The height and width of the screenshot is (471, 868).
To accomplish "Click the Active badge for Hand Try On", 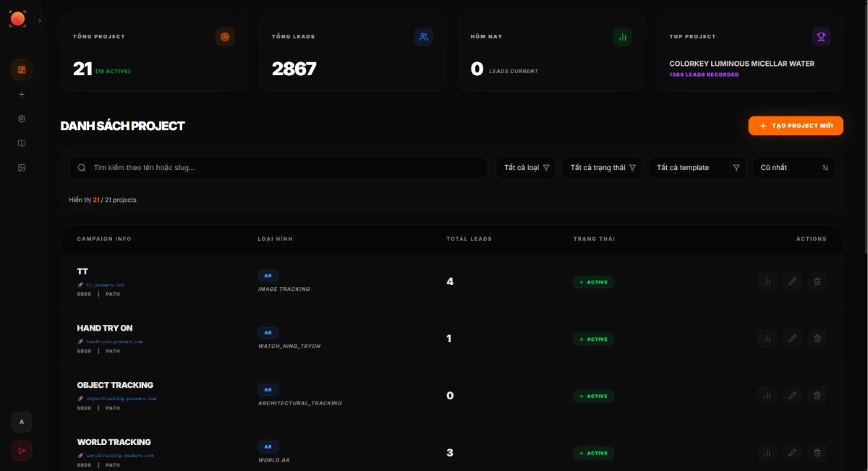I will [x=594, y=339].
